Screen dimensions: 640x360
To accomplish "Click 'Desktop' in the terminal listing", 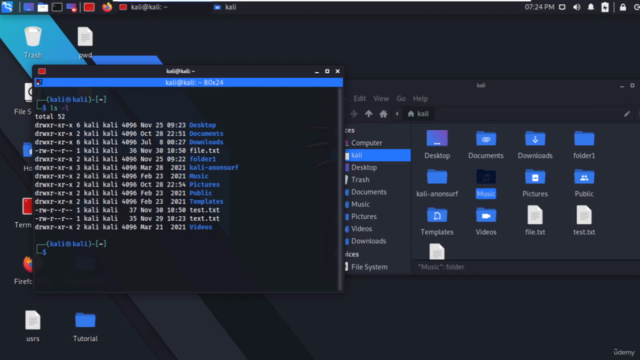I will (203, 125).
